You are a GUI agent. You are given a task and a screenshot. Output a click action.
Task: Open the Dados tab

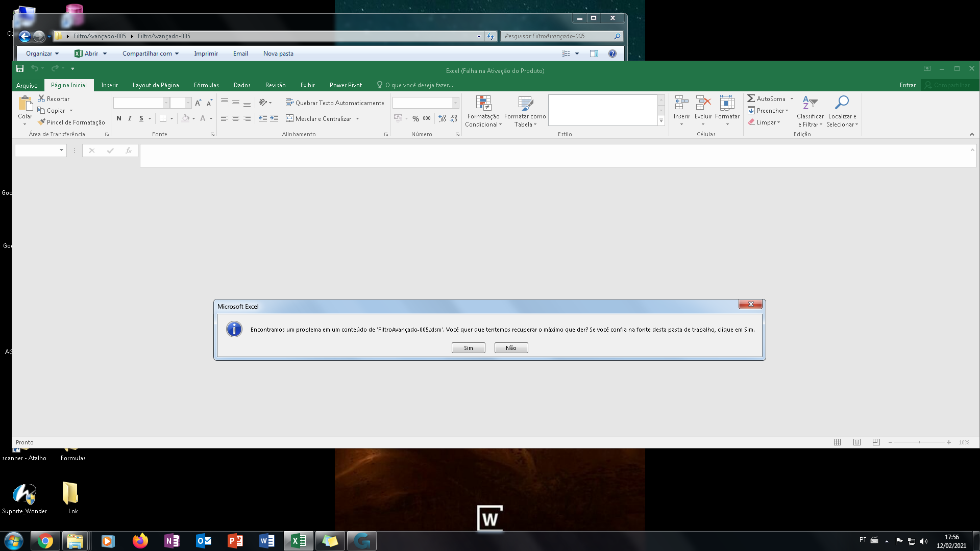(x=242, y=85)
